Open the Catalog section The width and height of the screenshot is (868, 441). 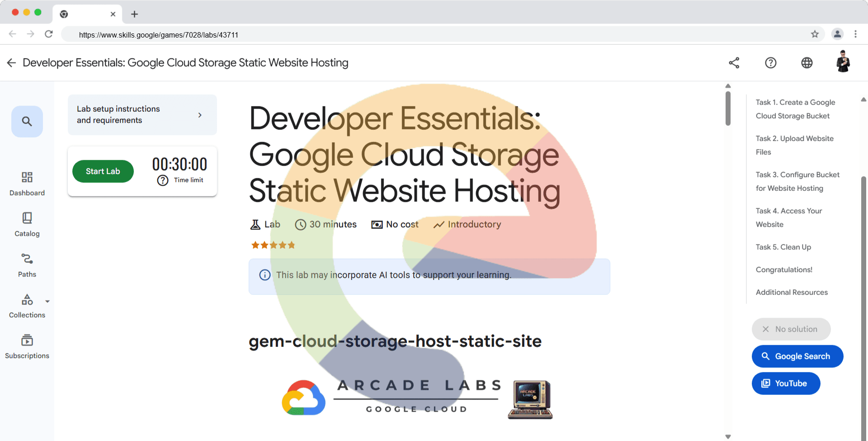point(27,224)
